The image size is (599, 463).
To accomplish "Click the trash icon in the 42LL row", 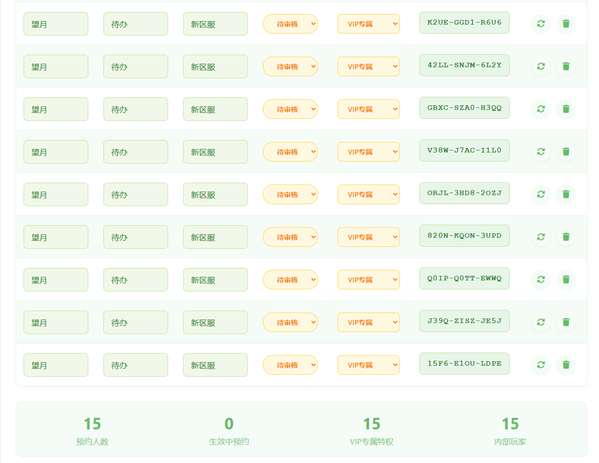I will tap(566, 66).
